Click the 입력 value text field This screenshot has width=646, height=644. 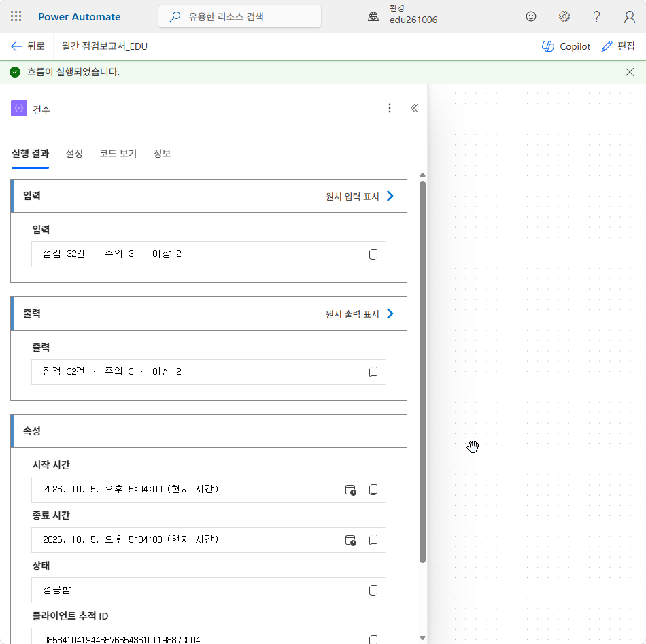[x=209, y=254]
